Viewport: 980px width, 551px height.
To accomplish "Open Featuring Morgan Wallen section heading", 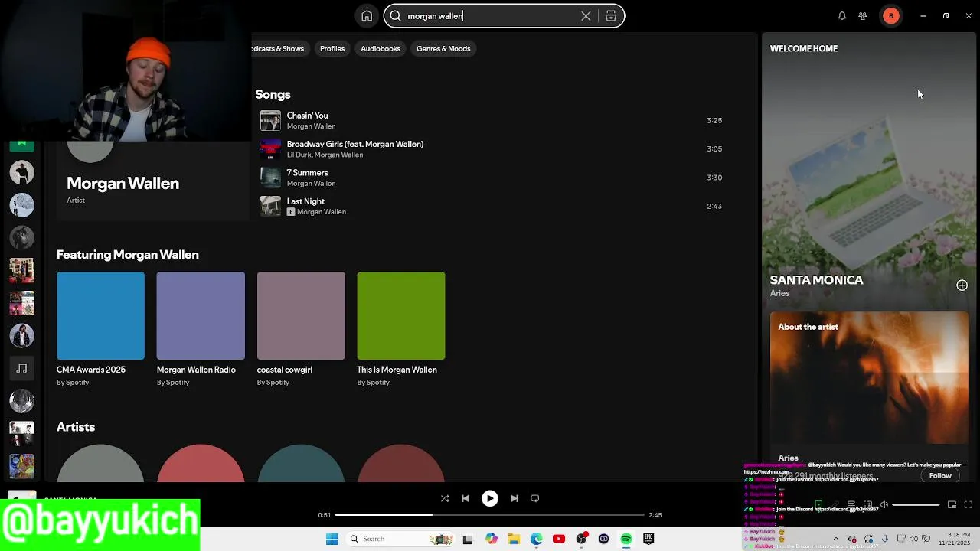I will 127,255.
